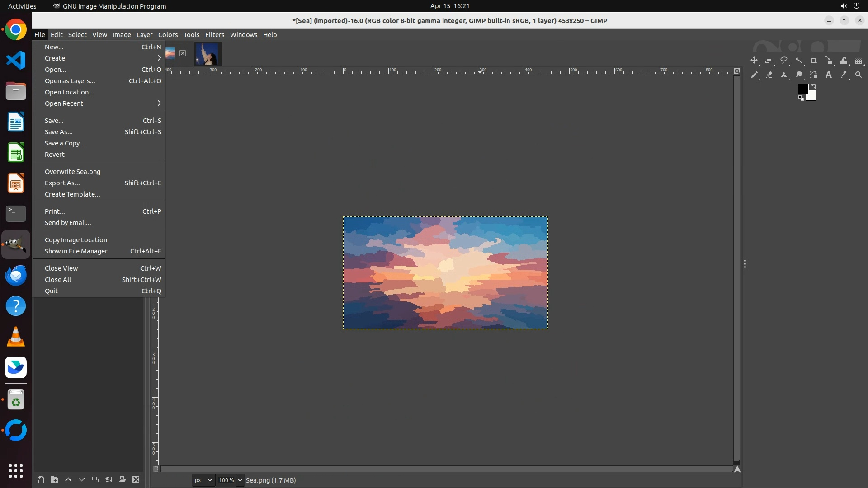
Task: Select the Text tool
Action: (829, 75)
